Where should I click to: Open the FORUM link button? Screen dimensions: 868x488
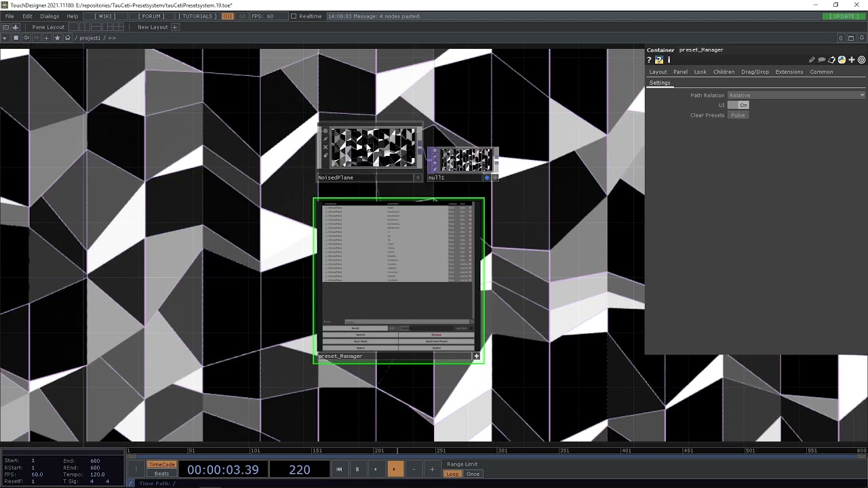click(x=151, y=16)
